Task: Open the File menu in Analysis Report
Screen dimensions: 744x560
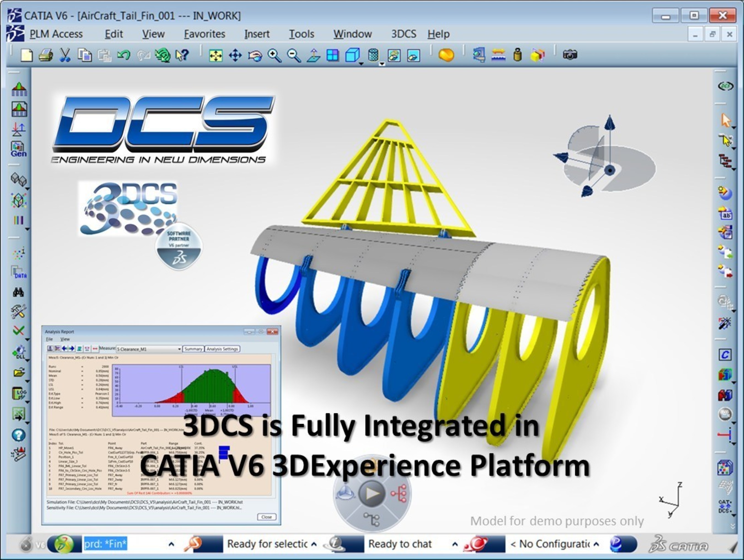Action: (49, 339)
